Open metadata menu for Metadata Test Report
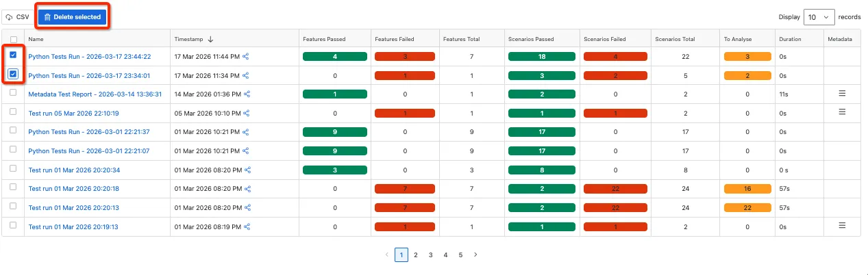This screenshot has width=868, height=275. pyautogui.click(x=842, y=92)
